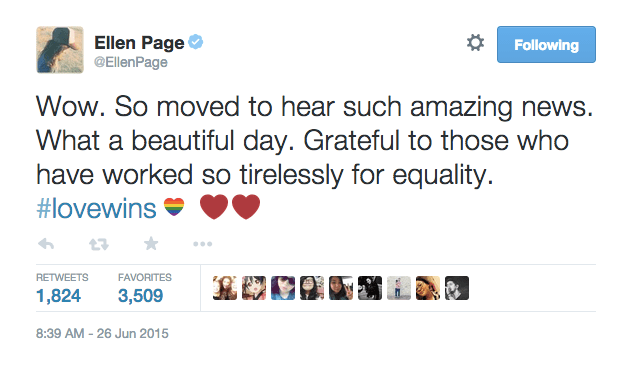633x372 pixels.
Task: Open the 8:39 AM - 26 Jun 2015 timestamp
Action: 102,334
